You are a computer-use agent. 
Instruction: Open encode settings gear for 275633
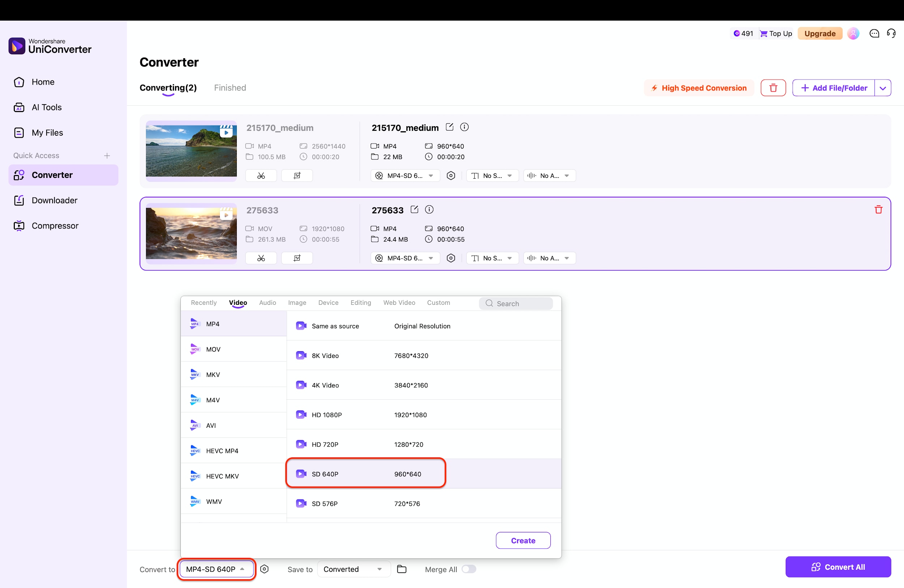[x=451, y=258]
